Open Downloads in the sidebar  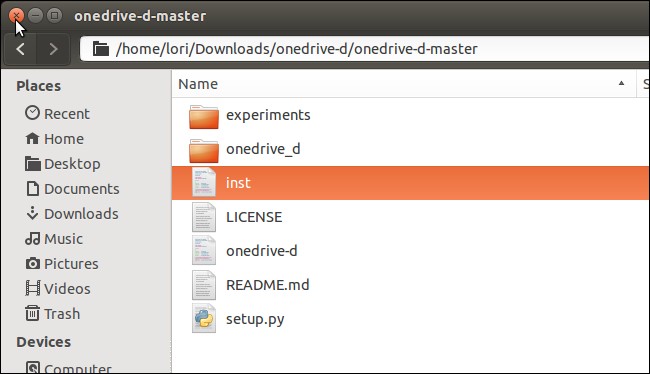point(72,214)
